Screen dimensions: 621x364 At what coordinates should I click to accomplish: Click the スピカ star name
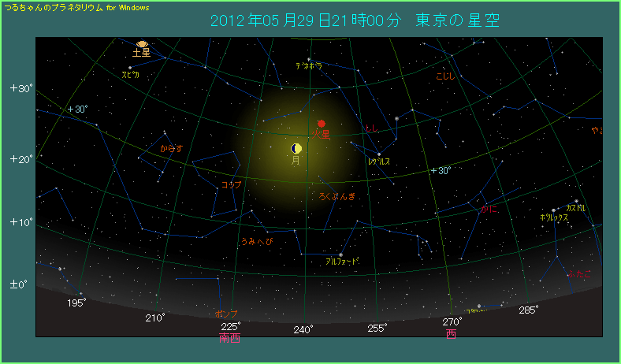(130, 75)
